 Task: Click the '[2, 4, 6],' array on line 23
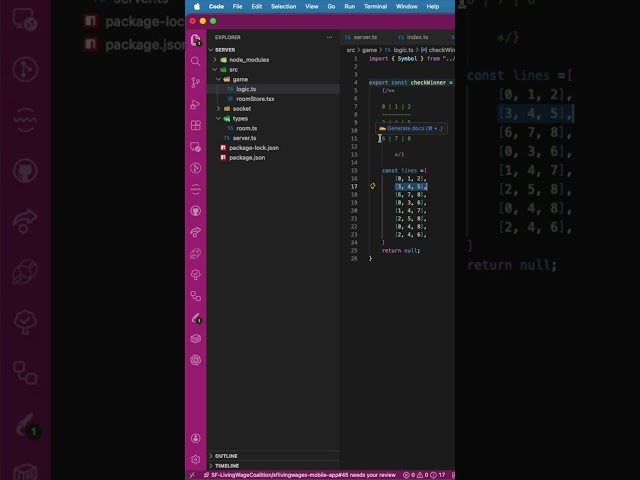pos(411,235)
